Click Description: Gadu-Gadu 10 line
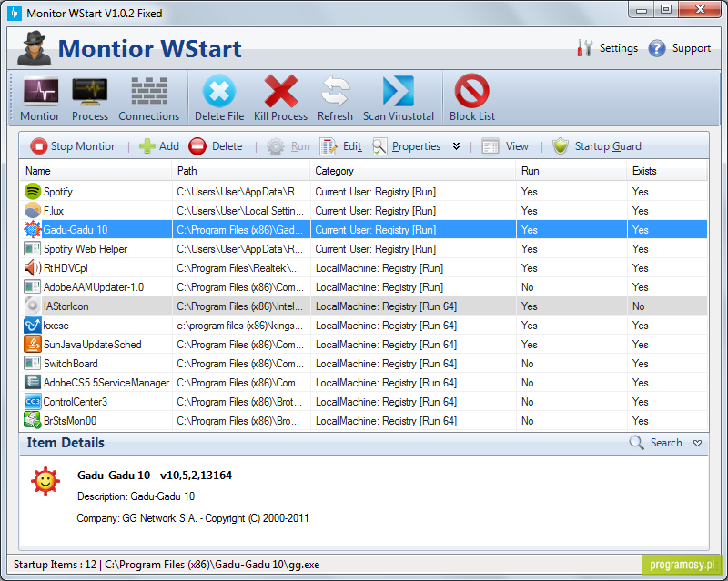Screen dimensions: 728x581 (x=136, y=496)
